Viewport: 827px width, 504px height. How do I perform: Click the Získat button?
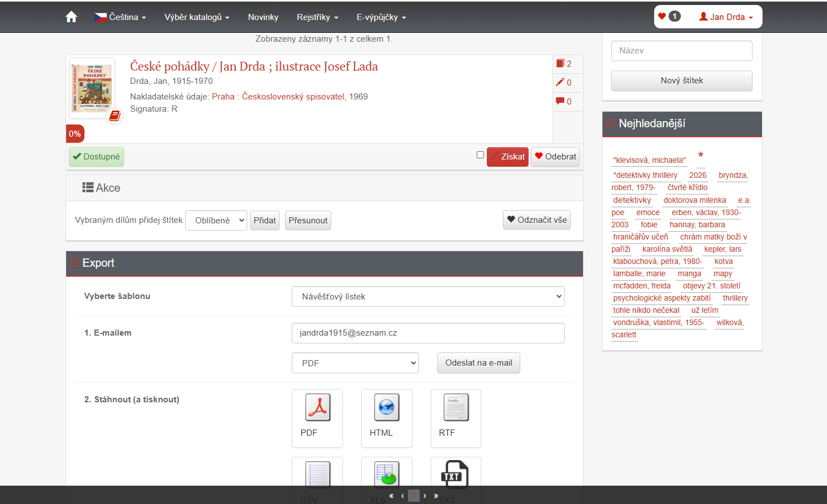pos(507,157)
